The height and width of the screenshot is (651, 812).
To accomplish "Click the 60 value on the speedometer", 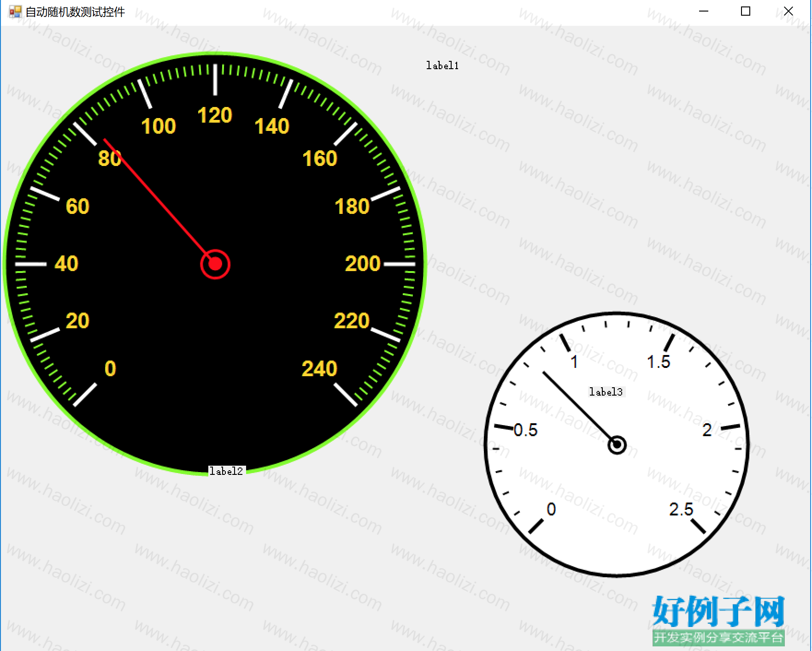I will coord(77,207).
